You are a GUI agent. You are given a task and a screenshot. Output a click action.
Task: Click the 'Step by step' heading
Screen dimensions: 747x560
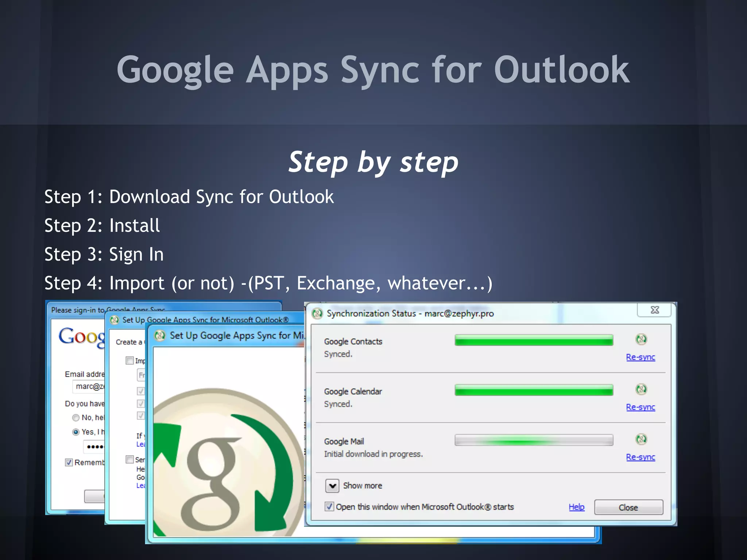373,163
